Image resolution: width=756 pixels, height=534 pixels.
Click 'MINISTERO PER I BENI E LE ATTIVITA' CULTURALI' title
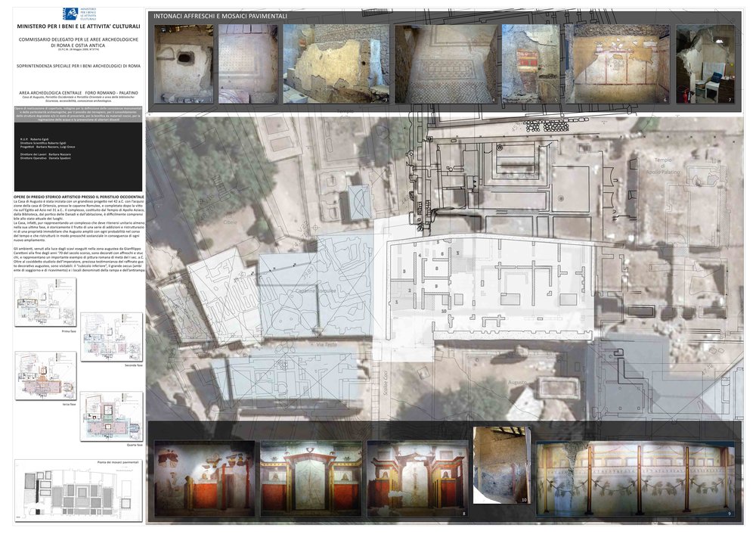tap(79, 27)
